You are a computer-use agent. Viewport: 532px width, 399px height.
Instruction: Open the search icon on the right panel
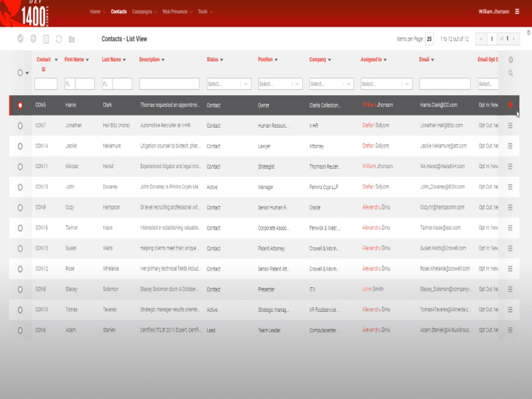pyautogui.click(x=511, y=73)
